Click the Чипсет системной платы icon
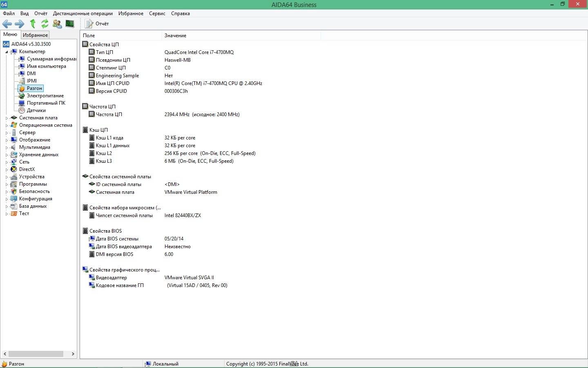588x368 pixels. click(92, 215)
